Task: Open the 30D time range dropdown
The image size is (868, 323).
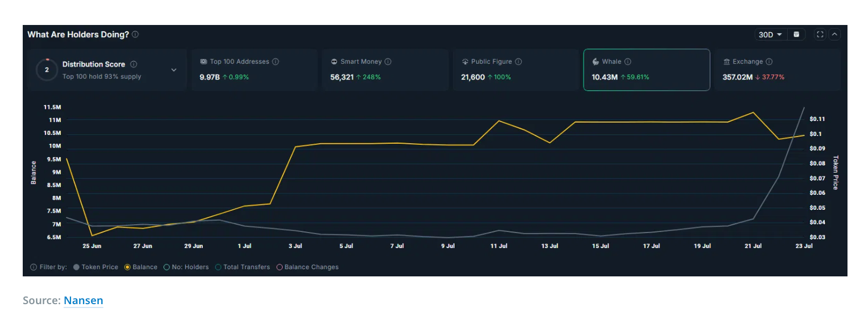Action: 770,34
